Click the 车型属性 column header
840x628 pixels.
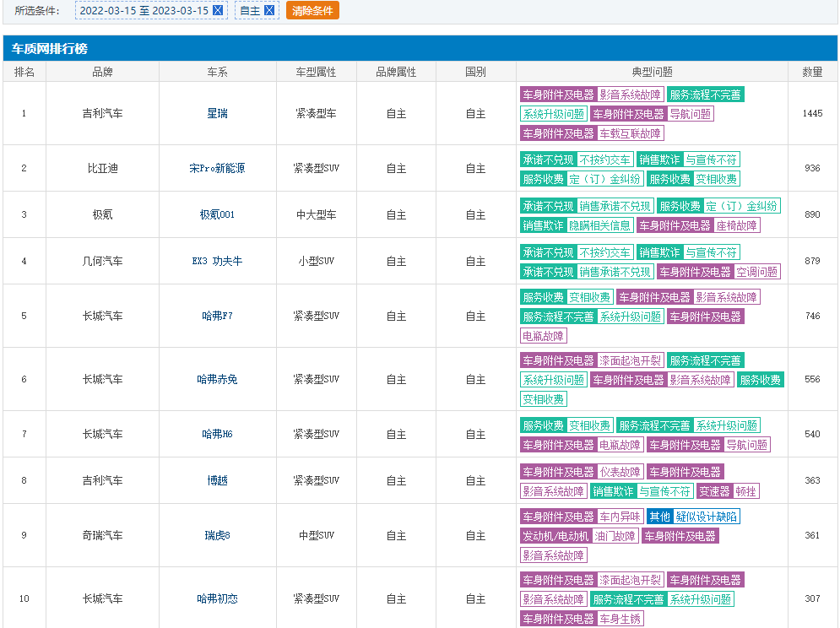pyautogui.click(x=316, y=72)
